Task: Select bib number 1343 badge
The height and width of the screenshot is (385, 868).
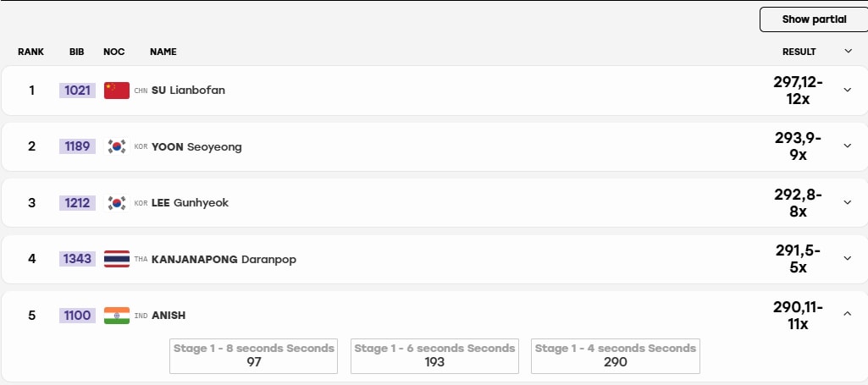Action: point(78,259)
